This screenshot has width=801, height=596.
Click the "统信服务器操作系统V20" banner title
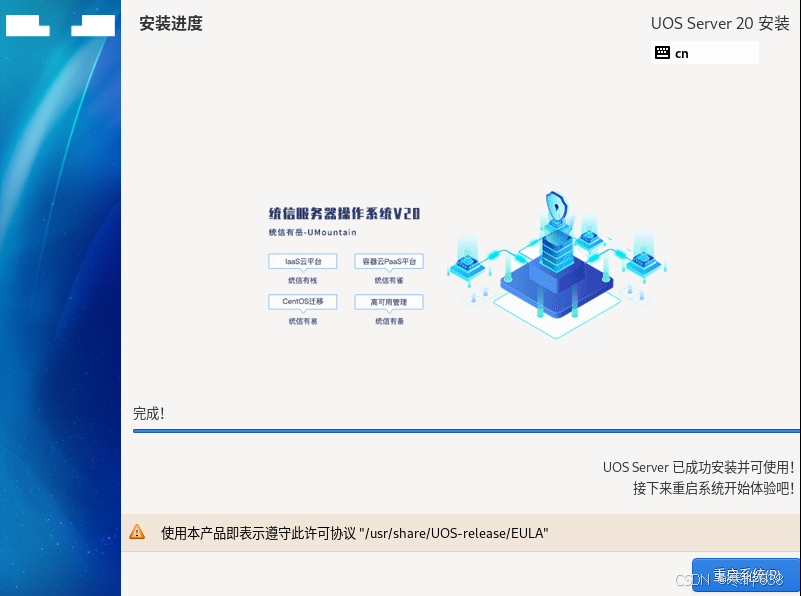coord(344,213)
